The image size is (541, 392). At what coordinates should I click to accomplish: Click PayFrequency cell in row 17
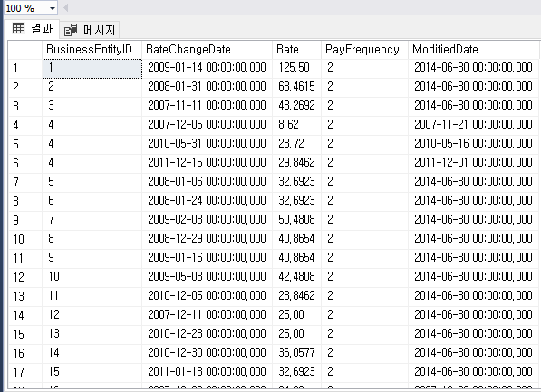point(364,372)
